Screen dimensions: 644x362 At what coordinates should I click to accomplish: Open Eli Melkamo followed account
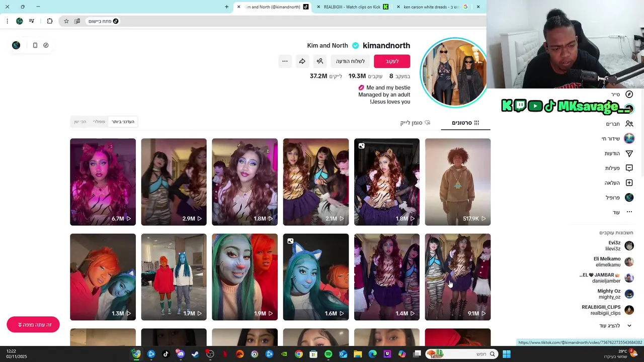coord(614,262)
